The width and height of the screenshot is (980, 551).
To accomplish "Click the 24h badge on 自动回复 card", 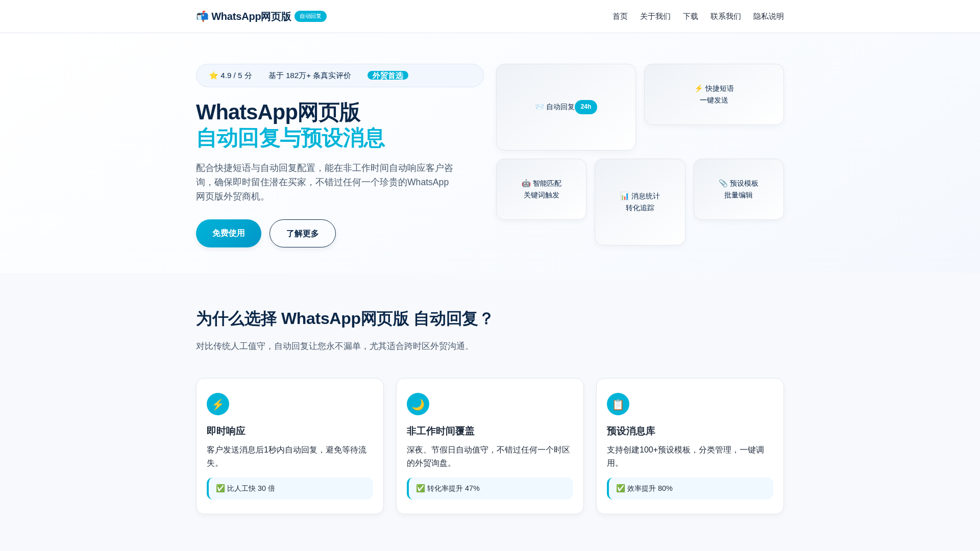I will pyautogui.click(x=586, y=107).
